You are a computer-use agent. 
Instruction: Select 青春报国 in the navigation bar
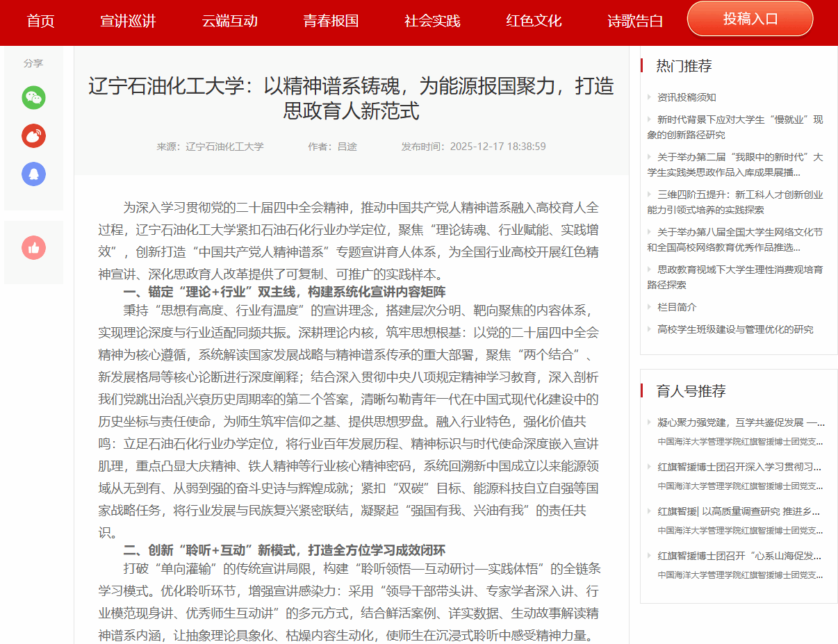(331, 21)
